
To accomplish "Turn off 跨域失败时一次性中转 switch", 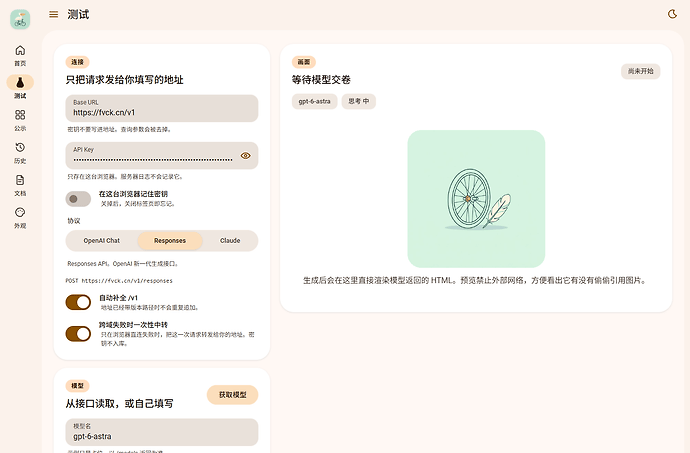I will coord(78,334).
